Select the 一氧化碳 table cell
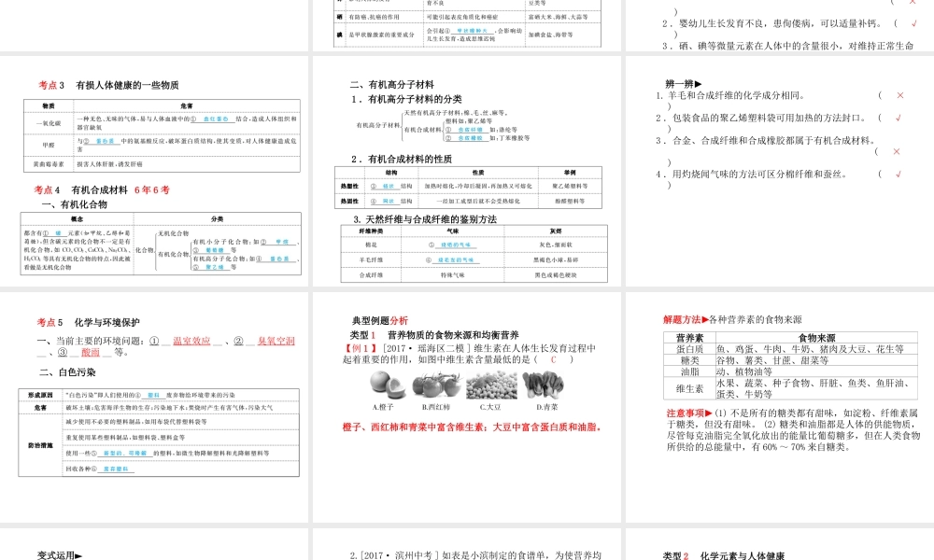The width and height of the screenshot is (934, 560). (49, 123)
